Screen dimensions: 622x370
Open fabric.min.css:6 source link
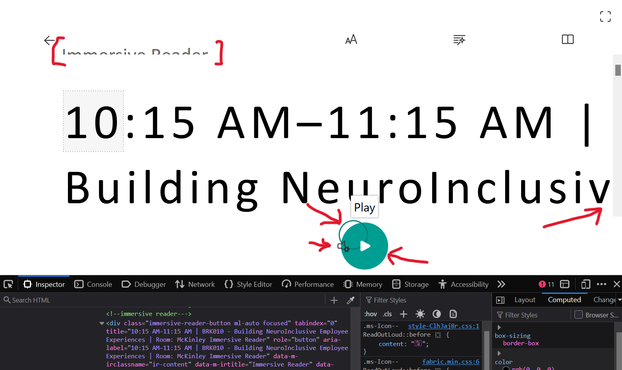pos(451,362)
